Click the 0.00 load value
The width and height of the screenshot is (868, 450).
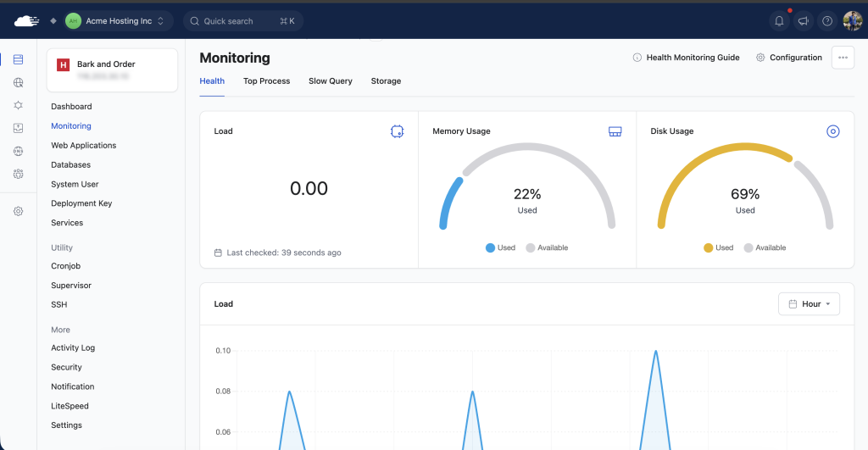[x=309, y=188]
